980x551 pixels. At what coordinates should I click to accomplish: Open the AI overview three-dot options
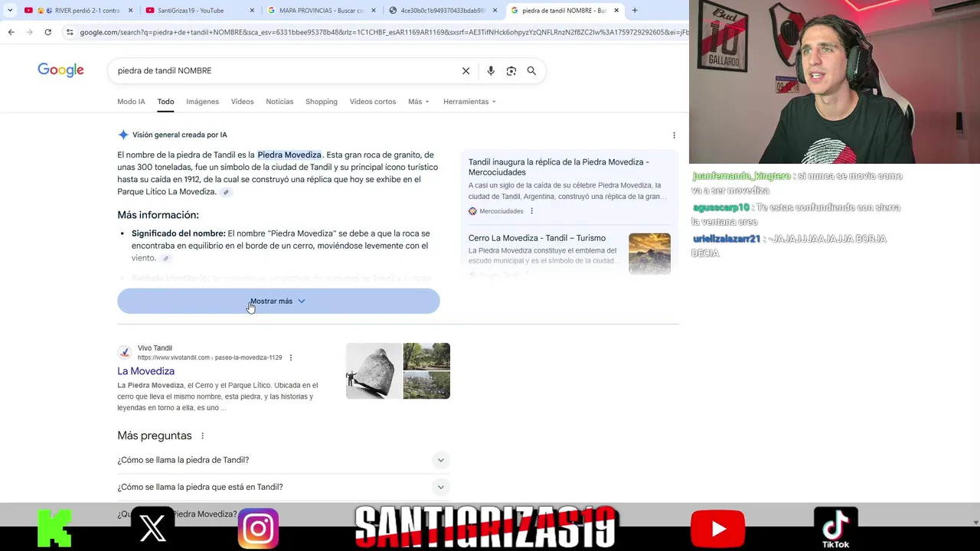[x=674, y=135]
